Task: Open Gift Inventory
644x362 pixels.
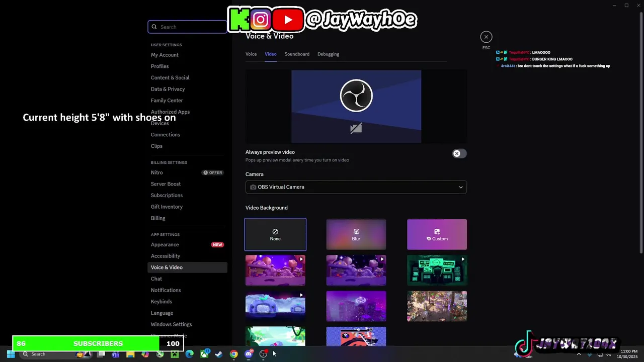Action: coord(187,207)
